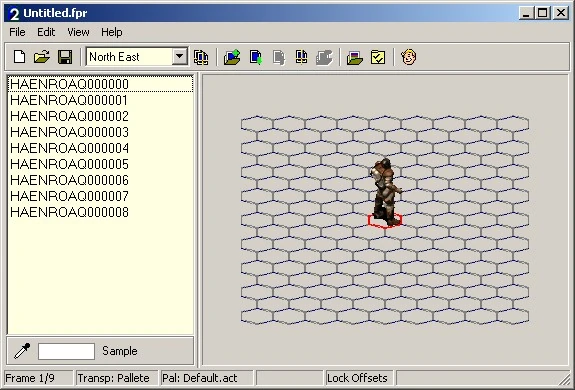Image resolution: width=575 pixels, height=390 pixels.
Task: Click the New project icon
Action: coord(19,57)
